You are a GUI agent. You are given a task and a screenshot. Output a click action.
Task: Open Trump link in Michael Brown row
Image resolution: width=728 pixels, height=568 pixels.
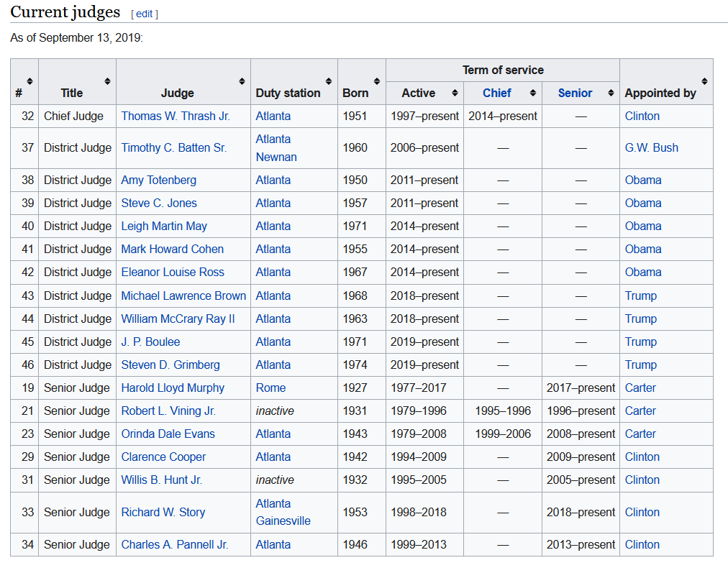(641, 296)
